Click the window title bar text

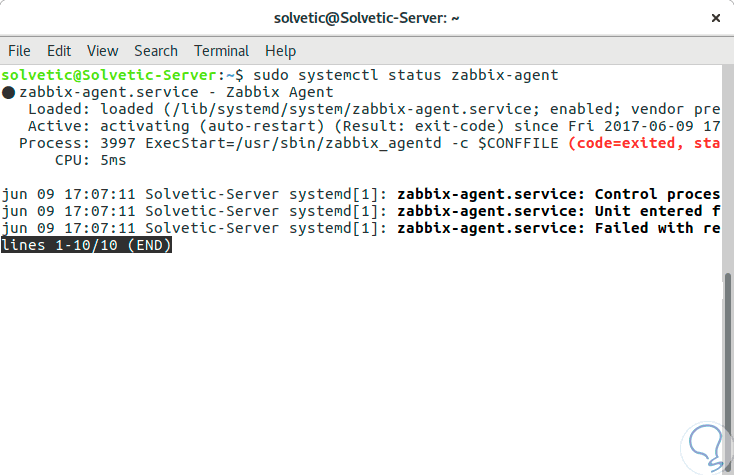(x=367, y=19)
